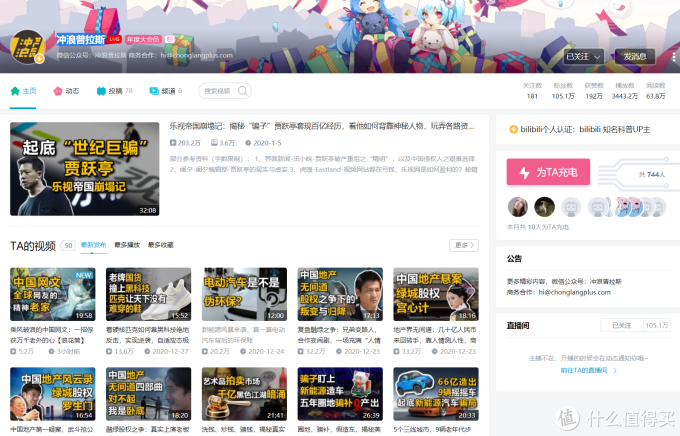680x436 pixels.
Task: Select the 最新发布 sort tab
Action: (93, 245)
